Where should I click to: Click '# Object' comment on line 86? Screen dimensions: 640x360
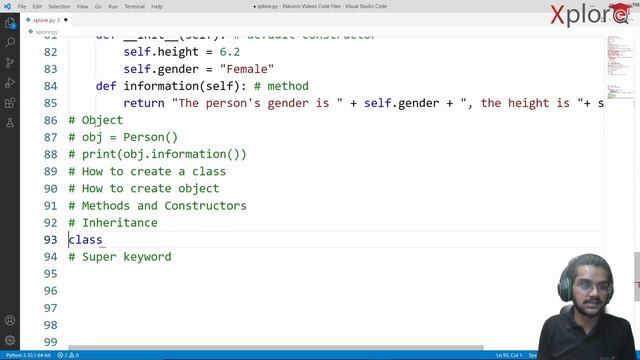[x=96, y=120]
